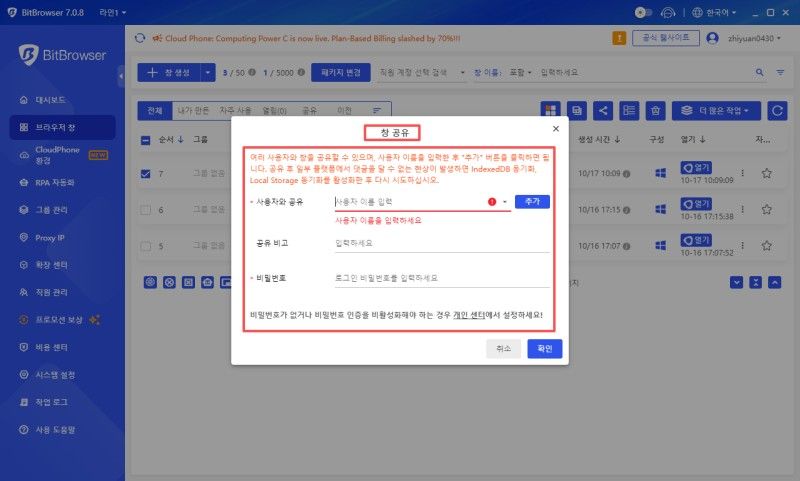Click 취소 to cancel sharing
This screenshot has width=800, height=481.
click(503, 349)
